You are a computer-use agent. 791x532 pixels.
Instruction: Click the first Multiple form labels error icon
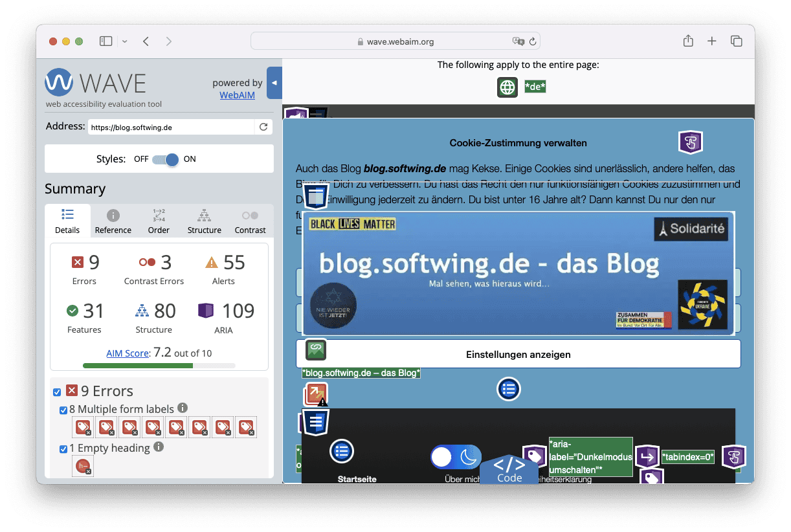(83, 427)
